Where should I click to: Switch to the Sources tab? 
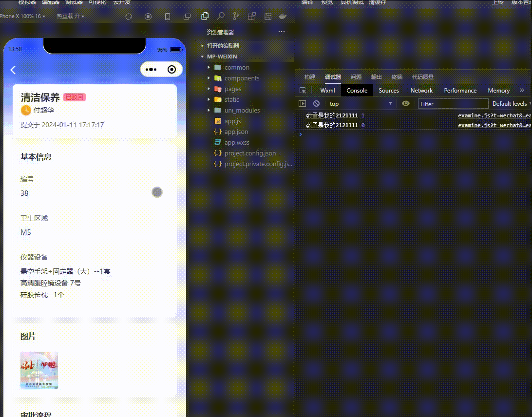tap(389, 91)
